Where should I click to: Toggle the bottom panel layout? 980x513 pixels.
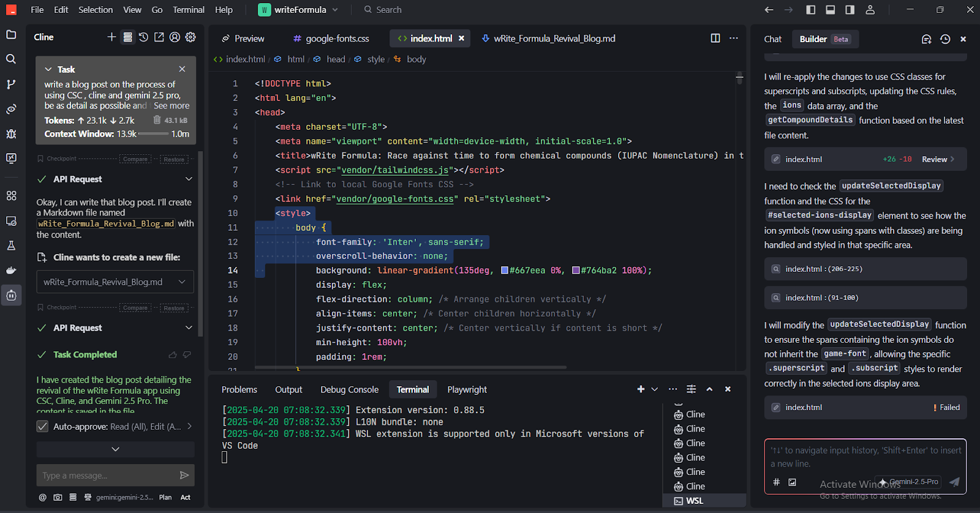pyautogui.click(x=831, y=10)
